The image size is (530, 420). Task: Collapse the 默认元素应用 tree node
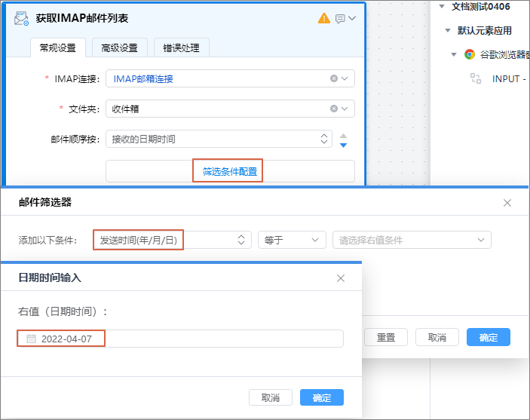click(x=448, y=31)
